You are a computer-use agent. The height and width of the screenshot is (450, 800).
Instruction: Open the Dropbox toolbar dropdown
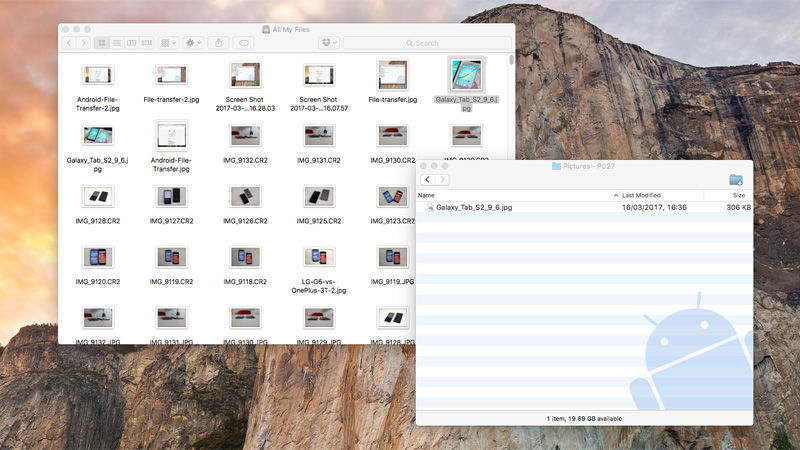(x=329, y=43)
